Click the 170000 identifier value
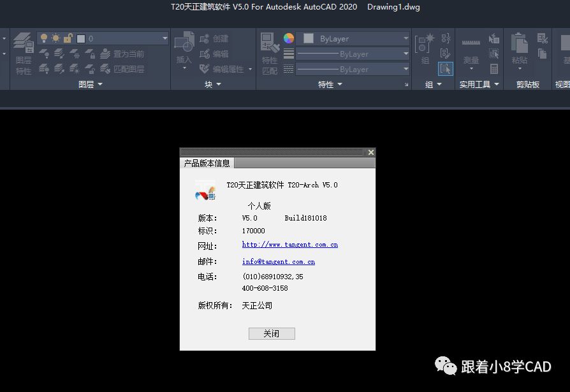 point(253,231)
